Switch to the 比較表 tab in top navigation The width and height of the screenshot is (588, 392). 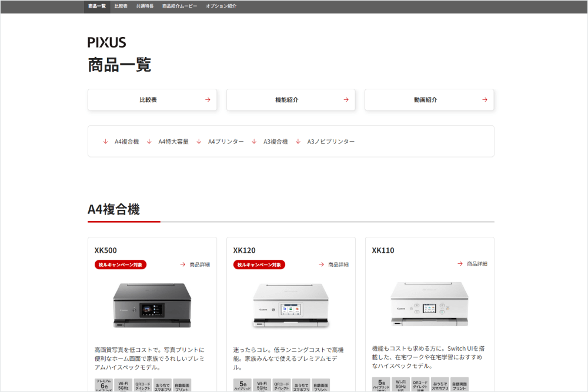[121, 6]
